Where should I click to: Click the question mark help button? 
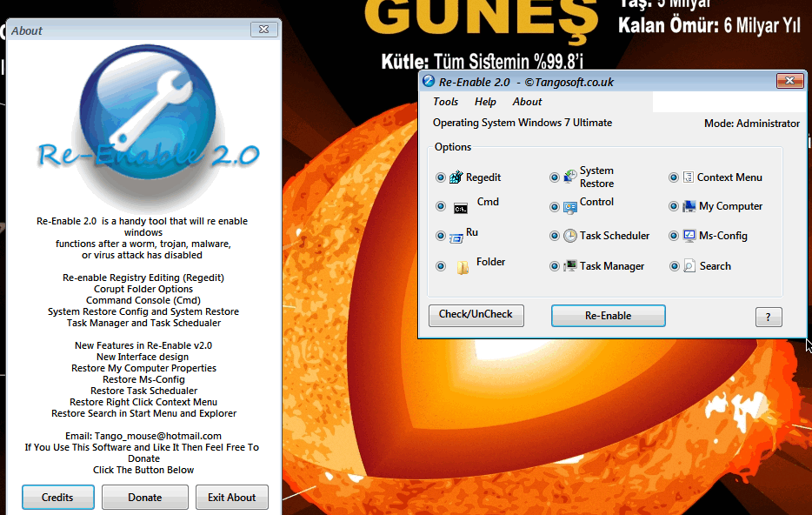(769, 317)
